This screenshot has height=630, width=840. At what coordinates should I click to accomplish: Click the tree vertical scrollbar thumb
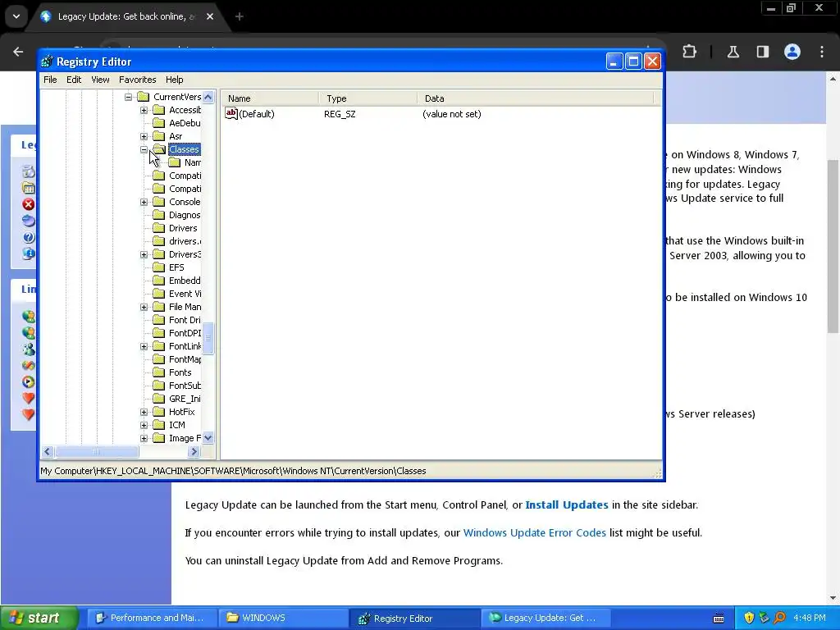(x=208, y=338)
